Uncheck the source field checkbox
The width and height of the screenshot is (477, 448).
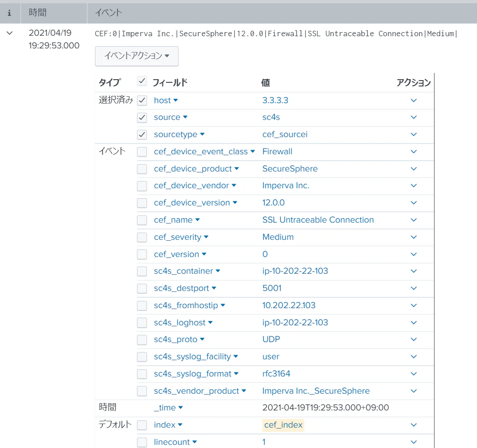142,118
